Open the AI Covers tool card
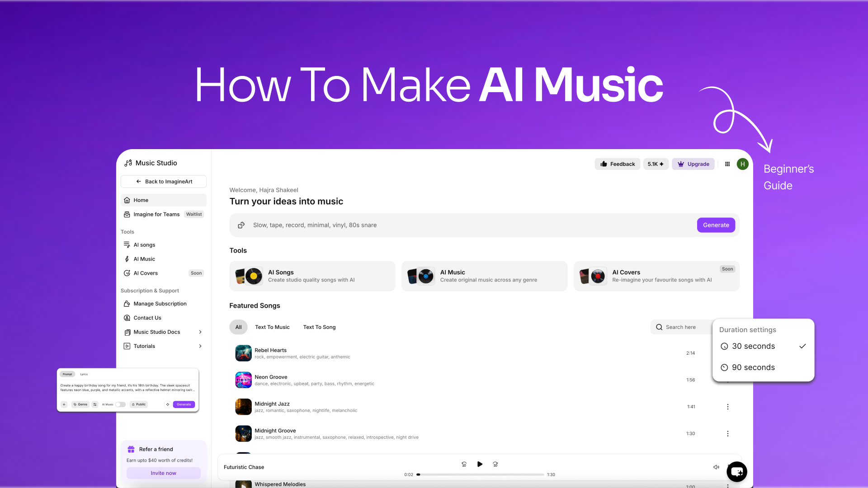Image resolution: width=868 pixels, height=488 pixels. pos(656,276)
